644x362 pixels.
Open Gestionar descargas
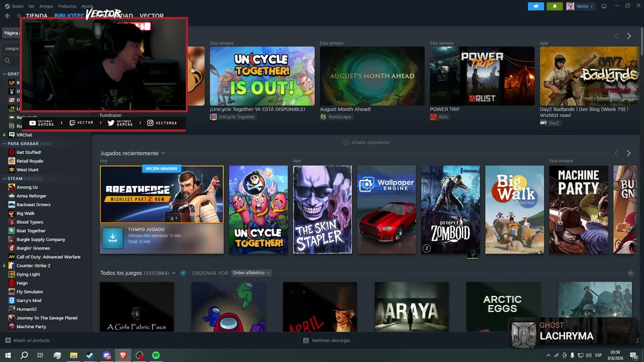pos(327,340)
